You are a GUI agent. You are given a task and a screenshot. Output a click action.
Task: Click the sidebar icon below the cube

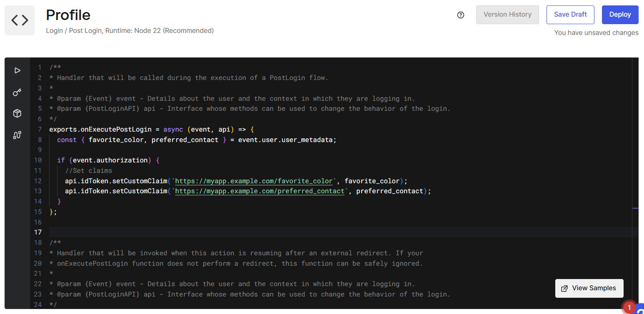tap(17, 135)
